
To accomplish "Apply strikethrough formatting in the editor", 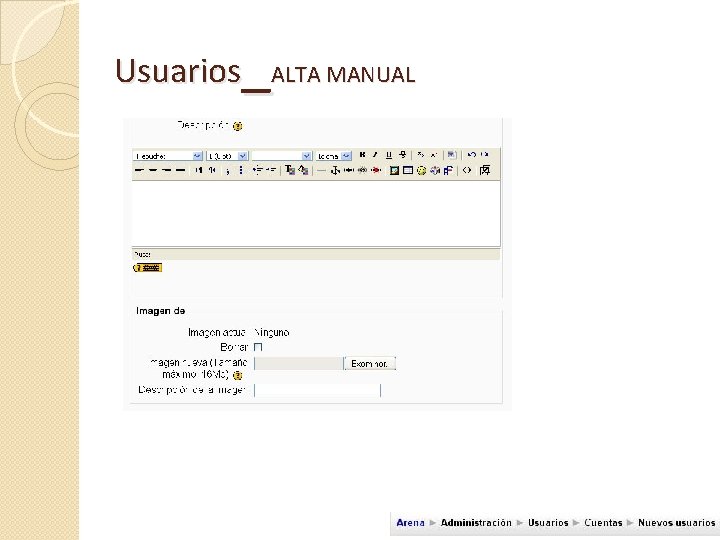I will pyautogui.click(x=402, y=155).
